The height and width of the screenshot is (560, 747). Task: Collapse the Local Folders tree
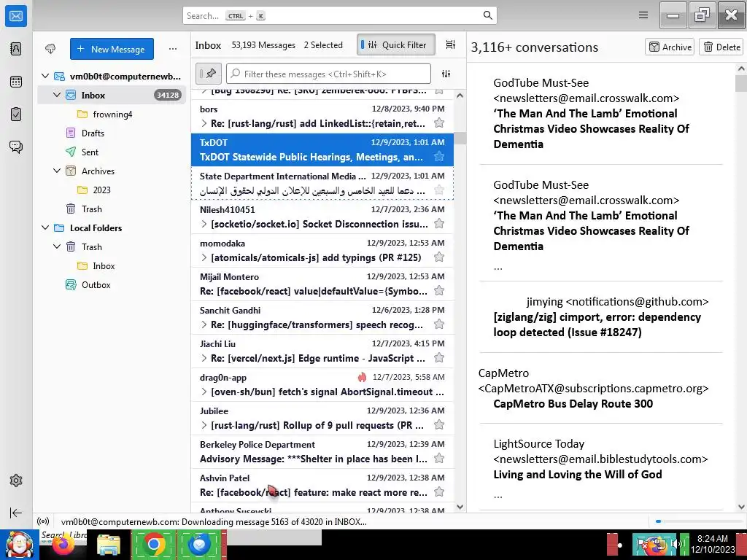45,227
